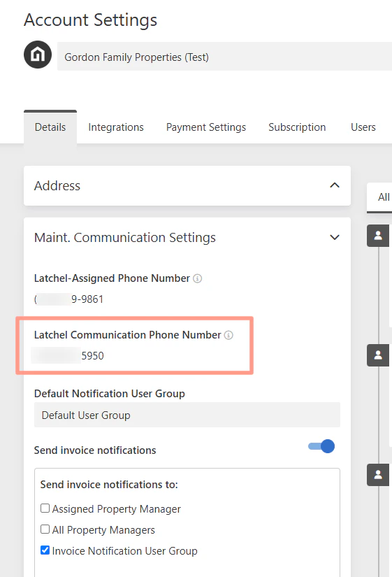Check the All Property Managers checkbox

pyautogui.click(x=45, y=529)
